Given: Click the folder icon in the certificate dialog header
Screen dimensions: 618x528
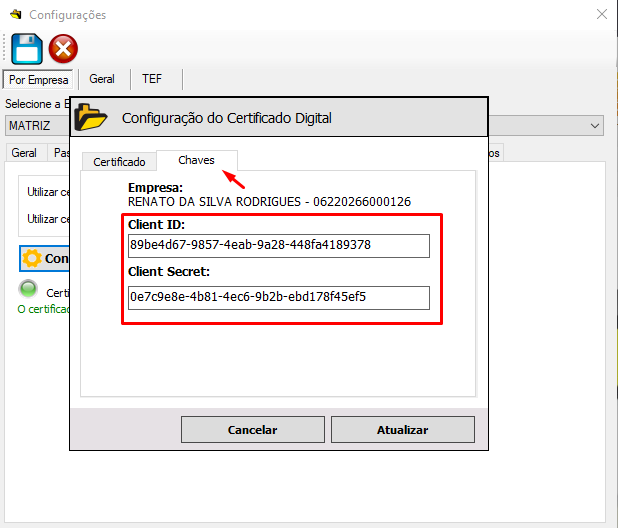Looking at the screenshot, I should tap(92, 117).
